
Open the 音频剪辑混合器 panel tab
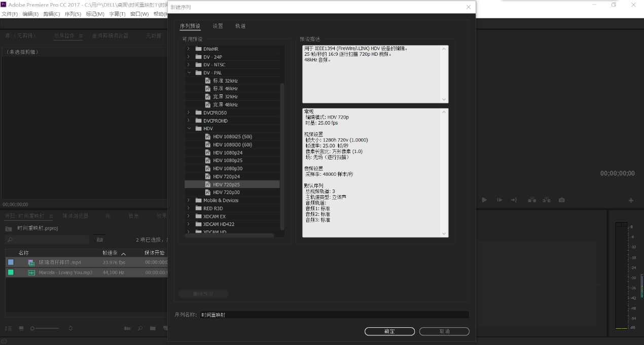click(110, 36)
